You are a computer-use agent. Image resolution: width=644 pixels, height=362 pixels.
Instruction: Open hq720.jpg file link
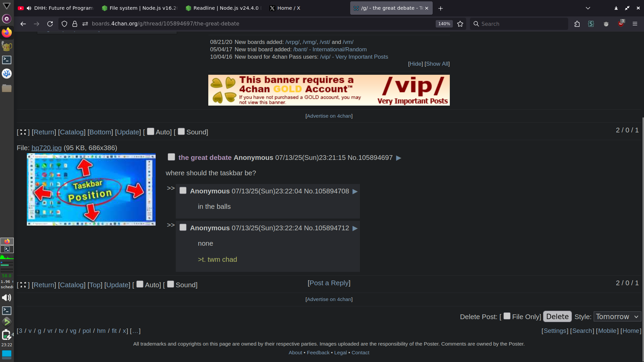click(47, 148)
